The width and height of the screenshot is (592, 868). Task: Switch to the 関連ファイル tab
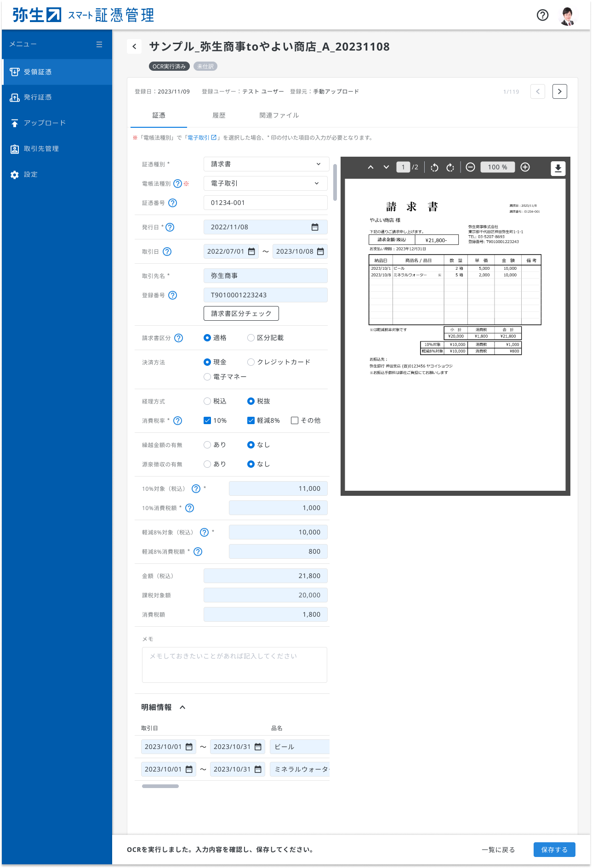279,116
